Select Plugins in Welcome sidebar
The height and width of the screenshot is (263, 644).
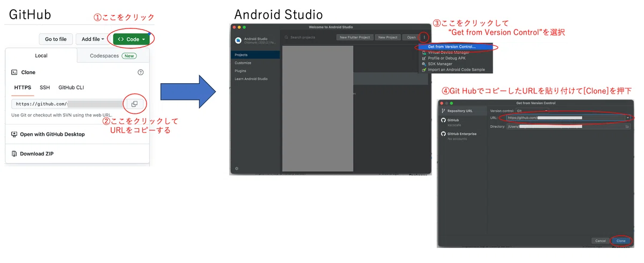[x=255, y=71]
